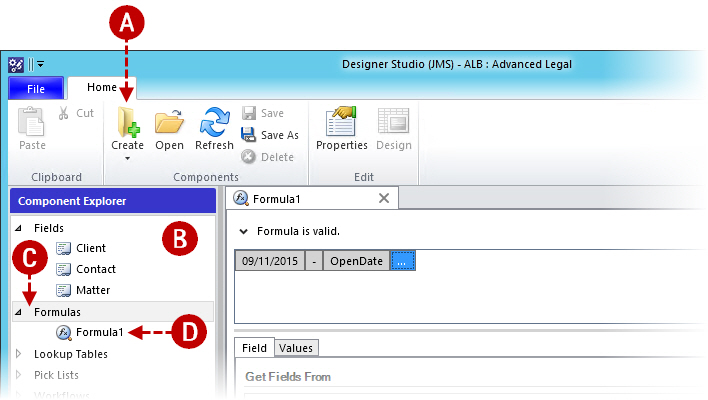
Task: Click the Refresh icon in ribbon
Action: tap(214, 123)
